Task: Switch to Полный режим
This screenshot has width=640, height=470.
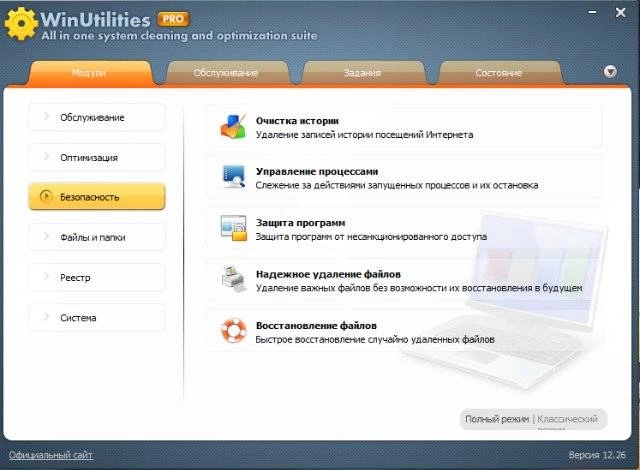Action: pos(497,419)
